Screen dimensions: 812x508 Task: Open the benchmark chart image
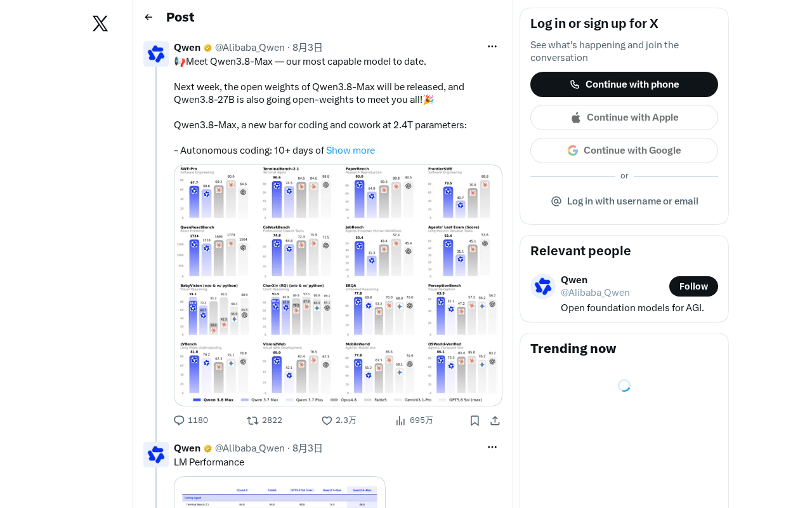tap(338, 285)
